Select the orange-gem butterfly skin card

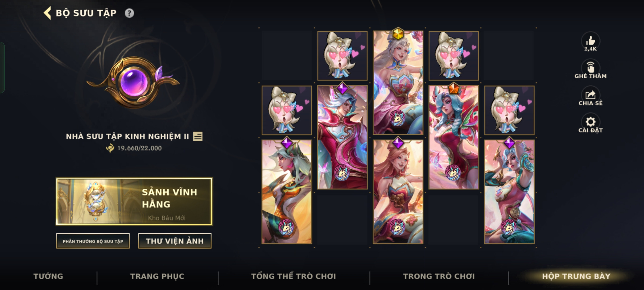click(x=453, y=137)
